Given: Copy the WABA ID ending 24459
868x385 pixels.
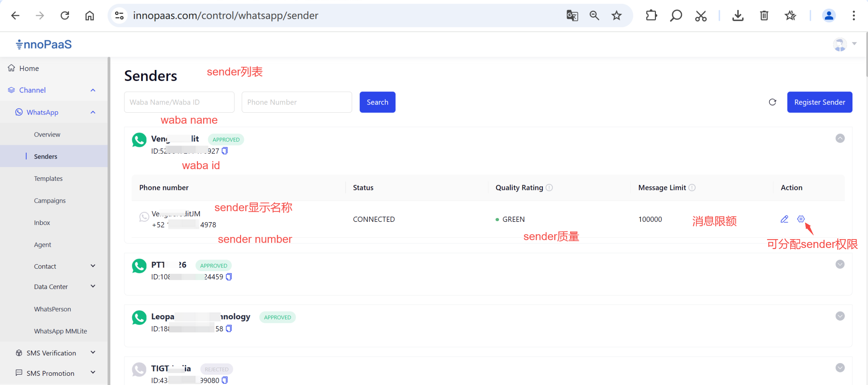Looking at the screenshot, I should (229, 277).
